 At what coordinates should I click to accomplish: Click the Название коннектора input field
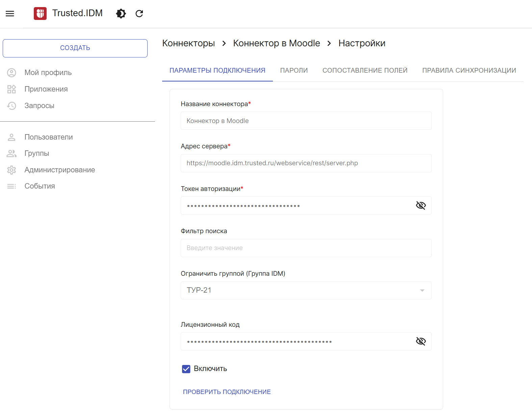coord(306,121)
